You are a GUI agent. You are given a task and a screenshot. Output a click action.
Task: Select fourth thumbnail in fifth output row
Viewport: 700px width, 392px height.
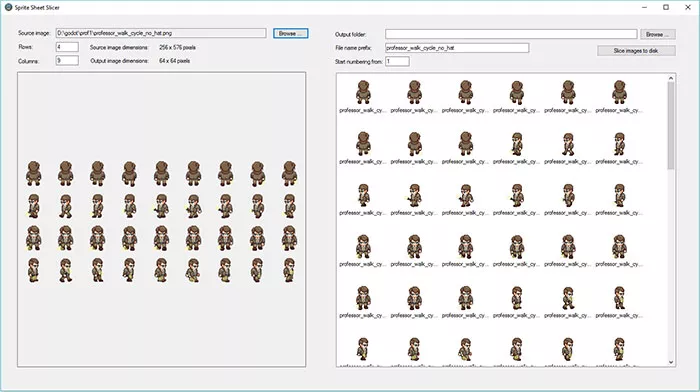(517, 298)
